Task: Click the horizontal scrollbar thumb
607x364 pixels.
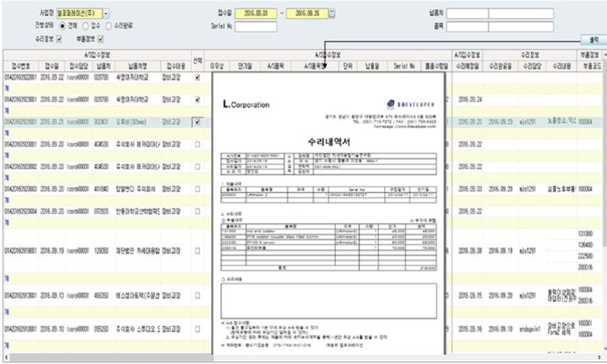Action: pos(111,357)
